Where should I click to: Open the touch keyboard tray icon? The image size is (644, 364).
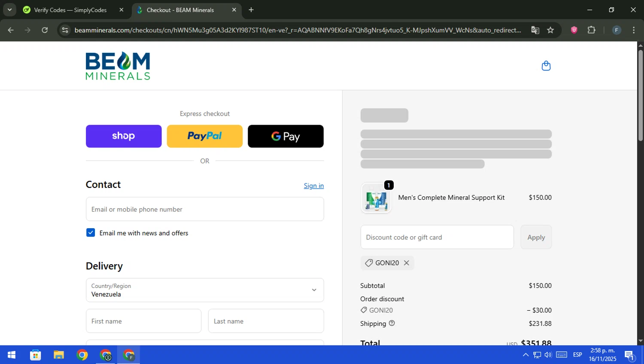click(x=562, y=355)
